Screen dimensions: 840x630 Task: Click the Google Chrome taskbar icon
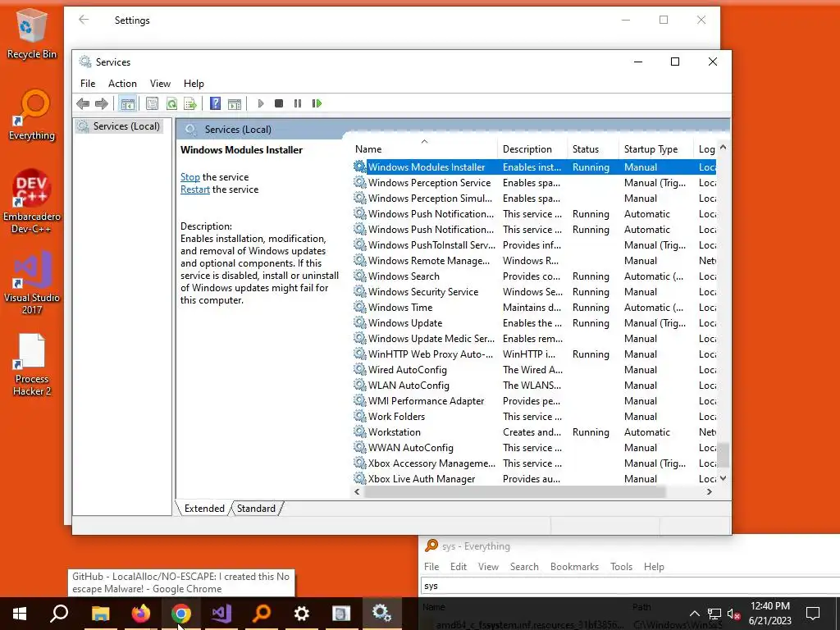tap(181, 614)
